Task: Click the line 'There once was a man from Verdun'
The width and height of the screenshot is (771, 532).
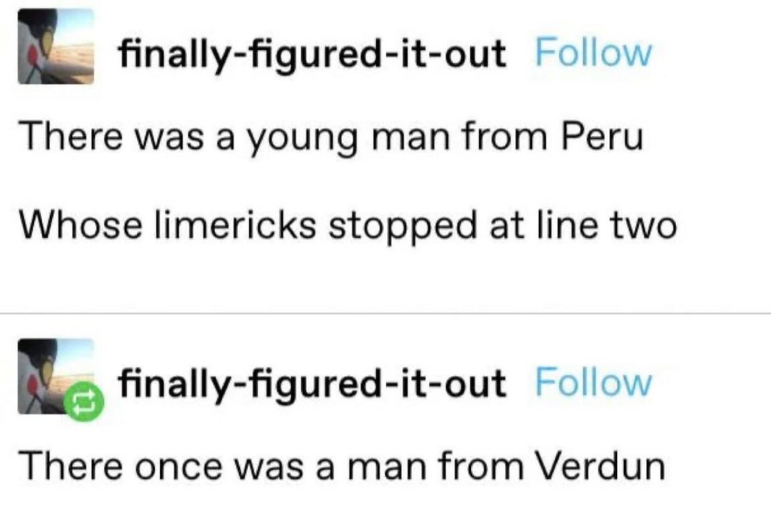Action: pyautogui.click(x=343, y=465)
